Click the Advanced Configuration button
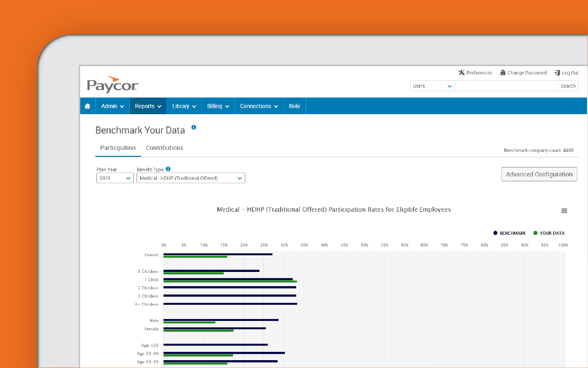Screen dimensions: 588x368 click(x=539, y=174)
